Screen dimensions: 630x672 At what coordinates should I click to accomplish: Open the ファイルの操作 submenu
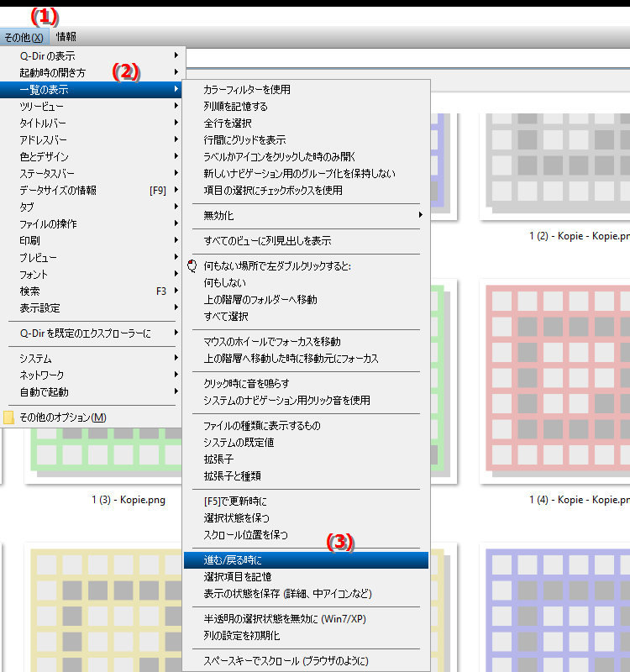[92, 223]
